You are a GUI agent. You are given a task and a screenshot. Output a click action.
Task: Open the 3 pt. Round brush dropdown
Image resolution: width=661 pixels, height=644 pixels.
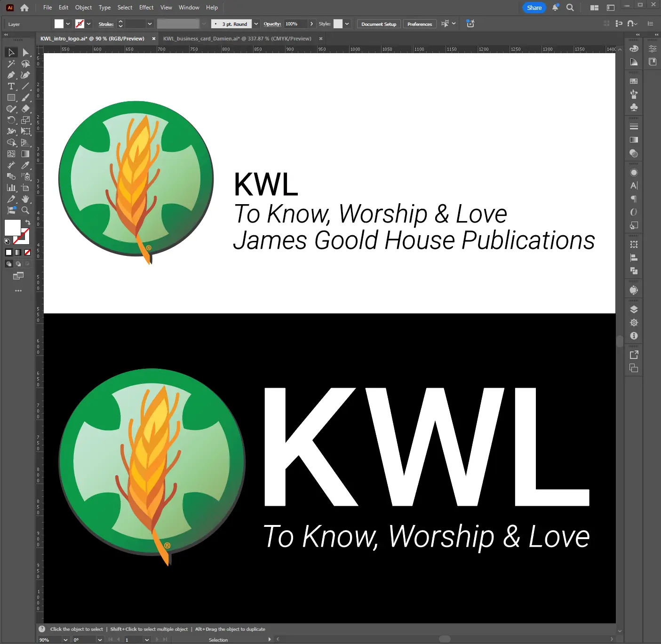tap(256, 24)
